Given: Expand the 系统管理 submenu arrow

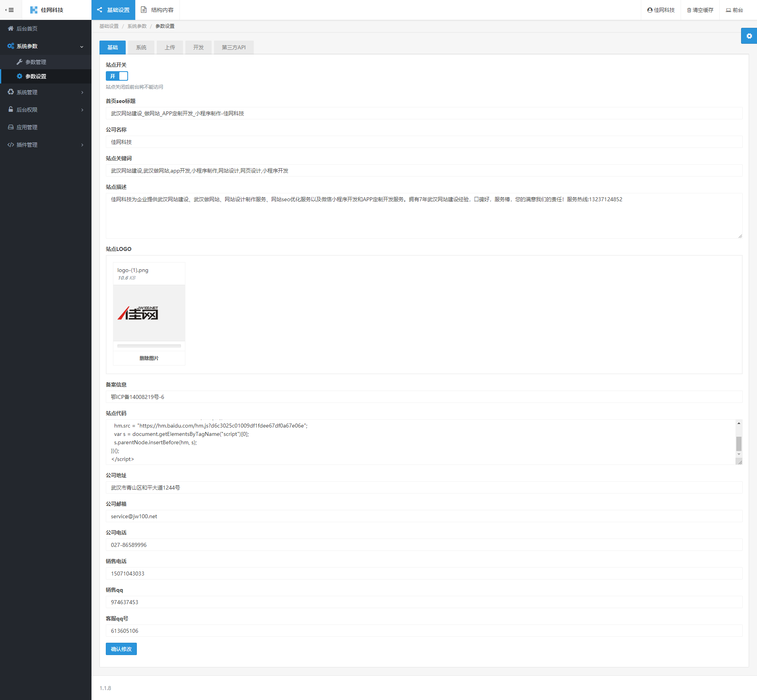Looking at the screenshot, I should [x=82, y=92].
